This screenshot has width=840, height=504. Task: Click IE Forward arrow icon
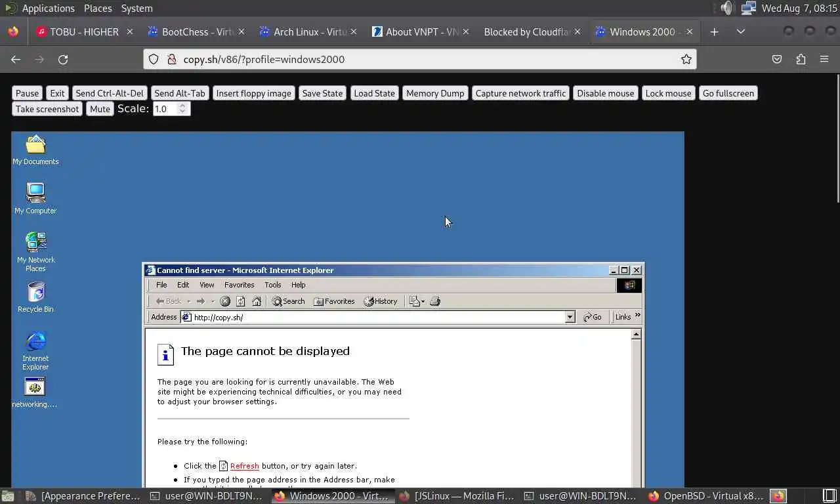coord(201,301)
